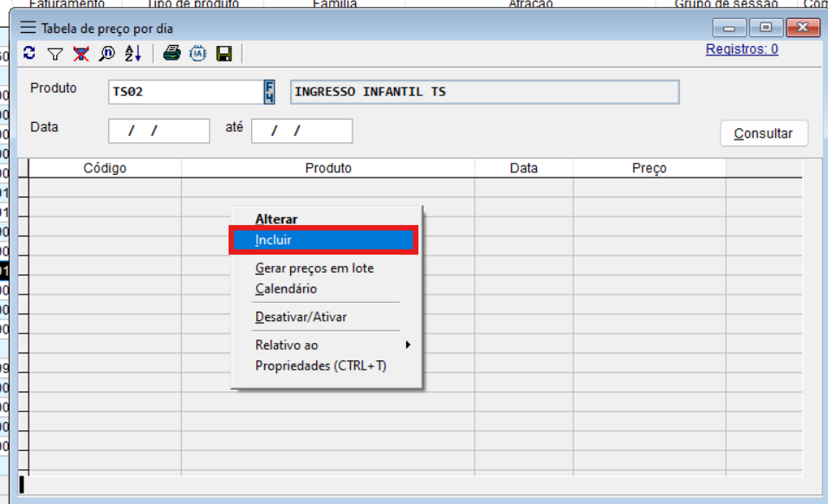Image resolution: width=828 pixels, height=504 pixels.
Task: Maximize the Tabela de preço por dia window
Action: coord(766,28)
